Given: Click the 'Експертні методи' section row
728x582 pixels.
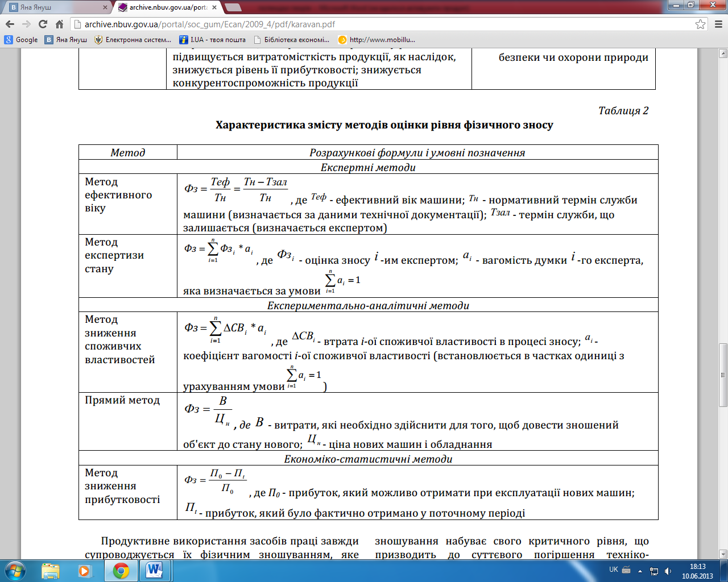Looking at the screenshot, I should click(x=368, y=167).
